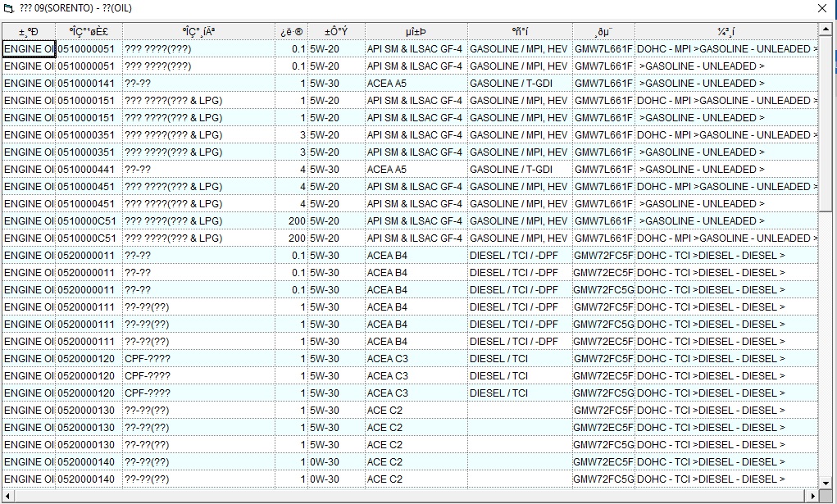The image size is (837, 504).
Task: Click header above the GASOLINE / MPI, HEV column
Action: coord(520,32)
